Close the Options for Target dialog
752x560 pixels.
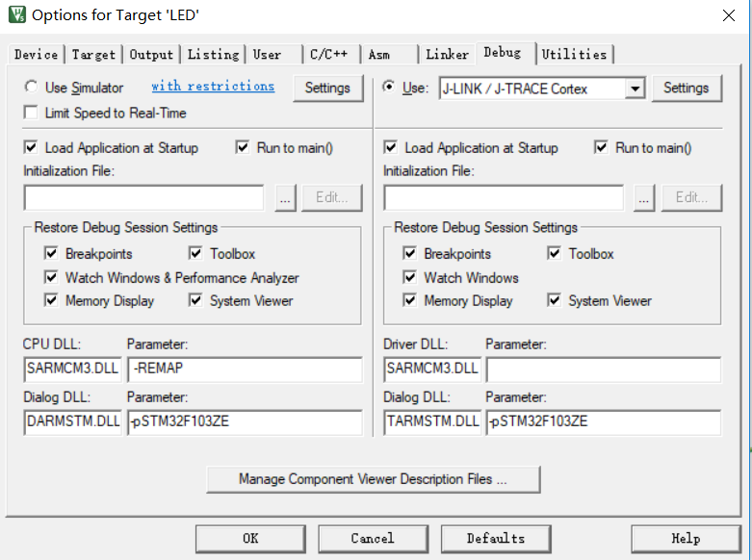coord(729,15)
